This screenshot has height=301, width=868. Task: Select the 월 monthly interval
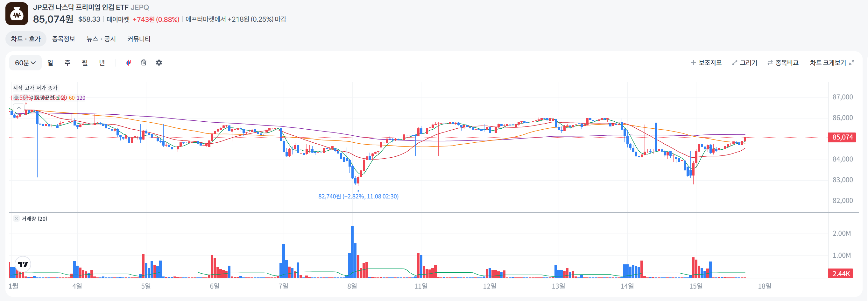coord(85,63)
